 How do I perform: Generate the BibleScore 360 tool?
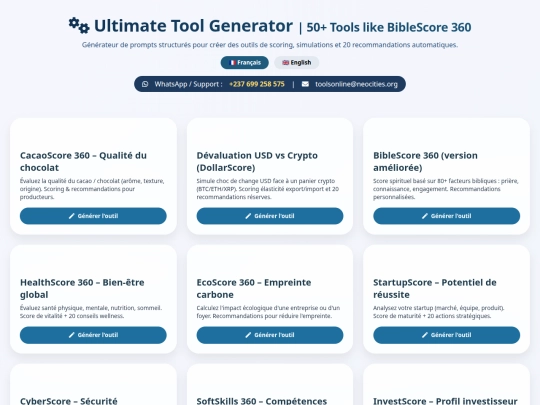tap(446, 216)
